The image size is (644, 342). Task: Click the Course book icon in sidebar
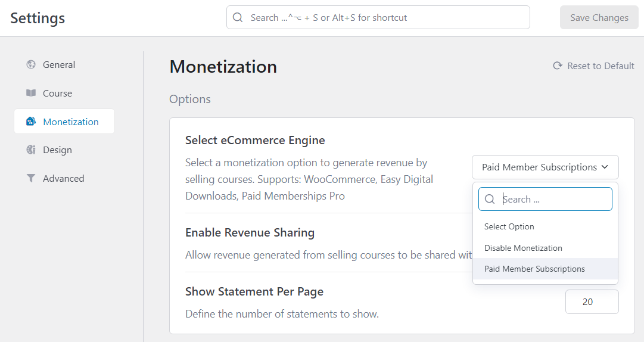click(x=31, y=93)
